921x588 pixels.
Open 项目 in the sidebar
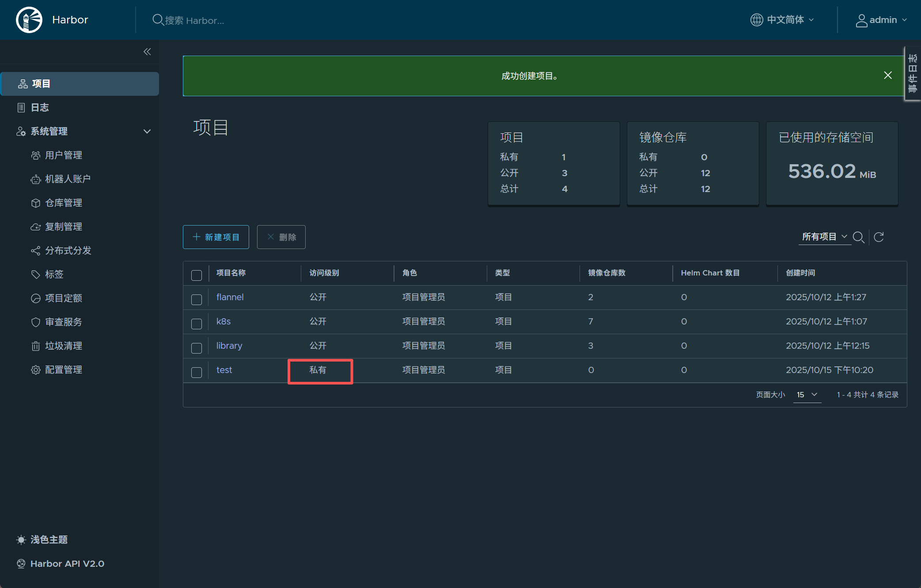pos(80,84)
